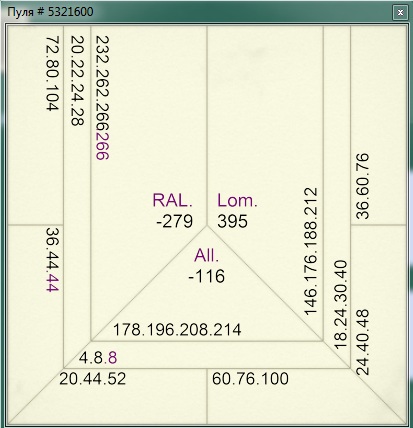Click the 178.196.208.214 score line
This screenshot has width=413, height=428.
click(177, 330)
